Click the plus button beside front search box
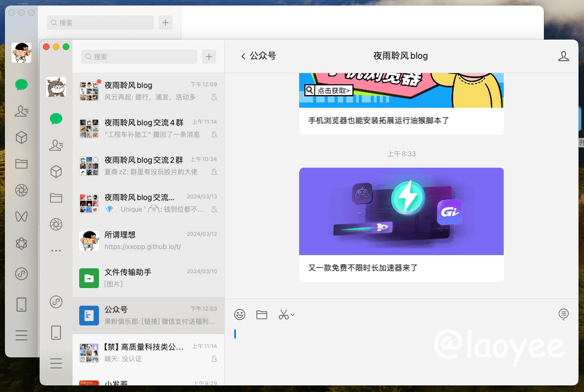The width and height of the screenshot is (584, 392). (209, 57)
